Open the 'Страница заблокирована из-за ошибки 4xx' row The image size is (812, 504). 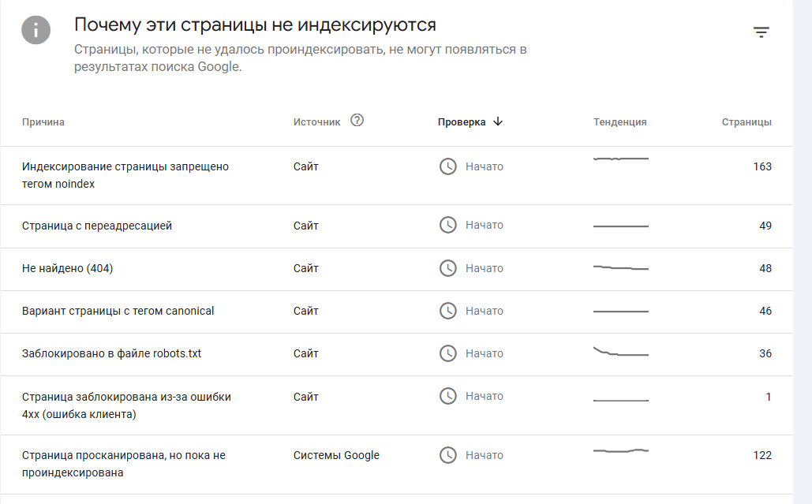tap(397, 405)
